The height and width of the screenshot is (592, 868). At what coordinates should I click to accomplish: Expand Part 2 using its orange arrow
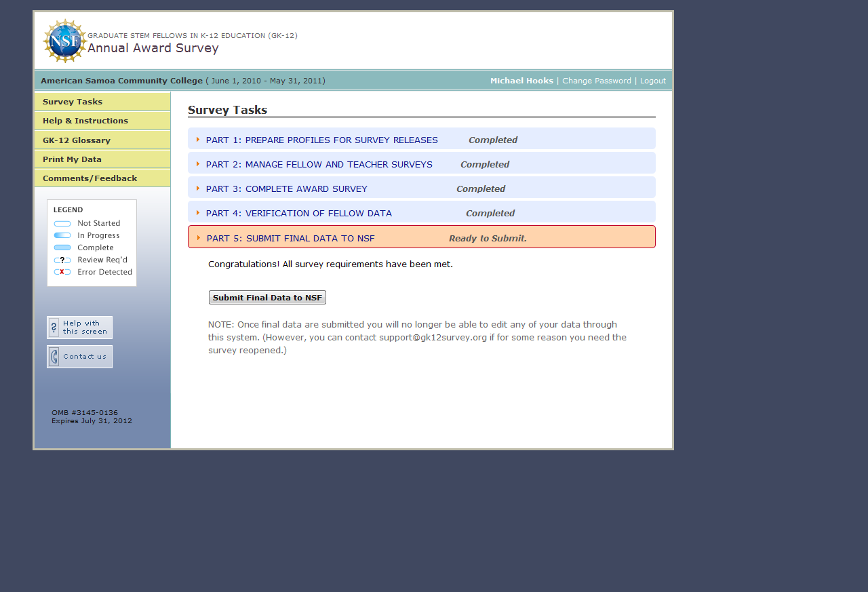click(x=198, y=164)
